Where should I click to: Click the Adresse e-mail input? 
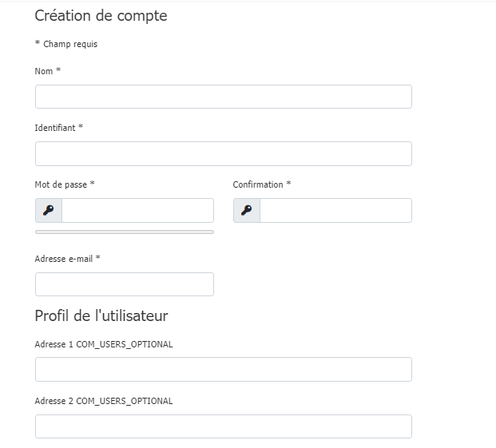coord(124,284)
